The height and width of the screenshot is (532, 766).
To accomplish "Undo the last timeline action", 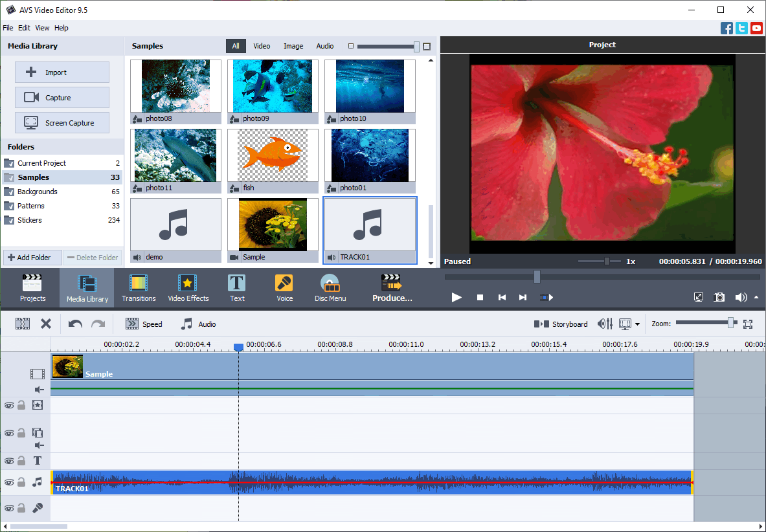I will coord(74,324).
